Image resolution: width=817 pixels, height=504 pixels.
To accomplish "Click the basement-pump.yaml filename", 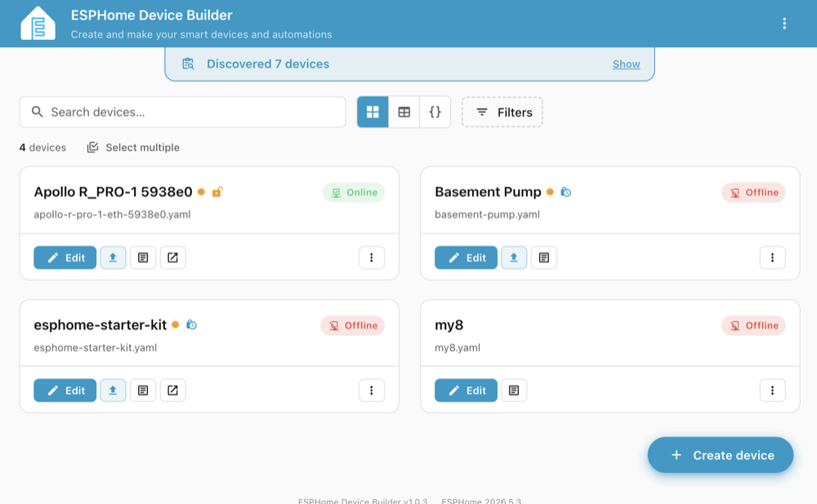I will tap(487, 214).
